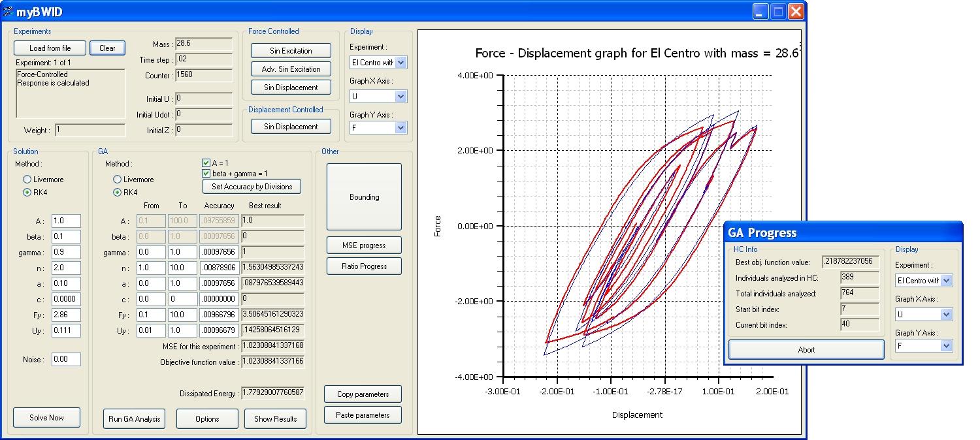
Task: Click Set Accuracy by Divisions
Action: tap(252, 187)
